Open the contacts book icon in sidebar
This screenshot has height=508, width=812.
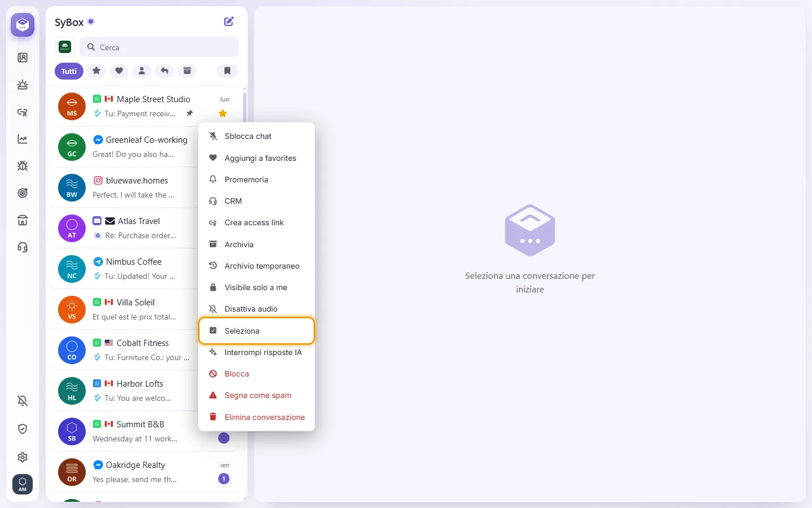pos(23,58)
